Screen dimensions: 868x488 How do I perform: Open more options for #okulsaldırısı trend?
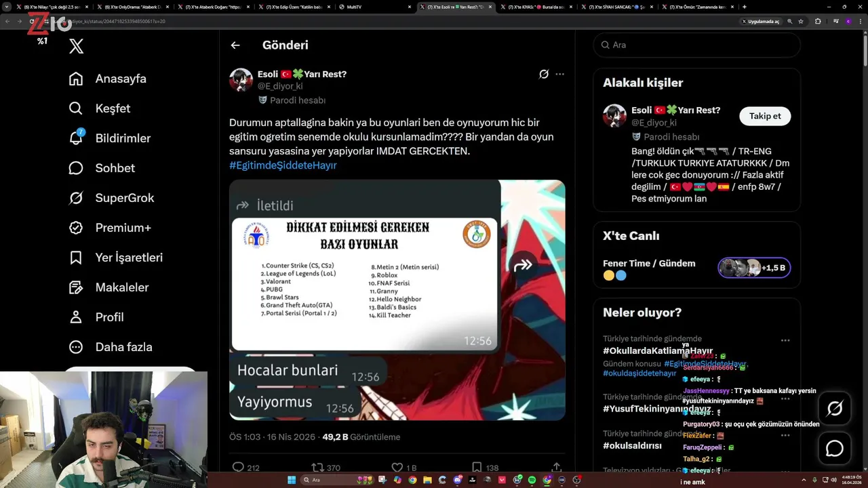[785, 434]
